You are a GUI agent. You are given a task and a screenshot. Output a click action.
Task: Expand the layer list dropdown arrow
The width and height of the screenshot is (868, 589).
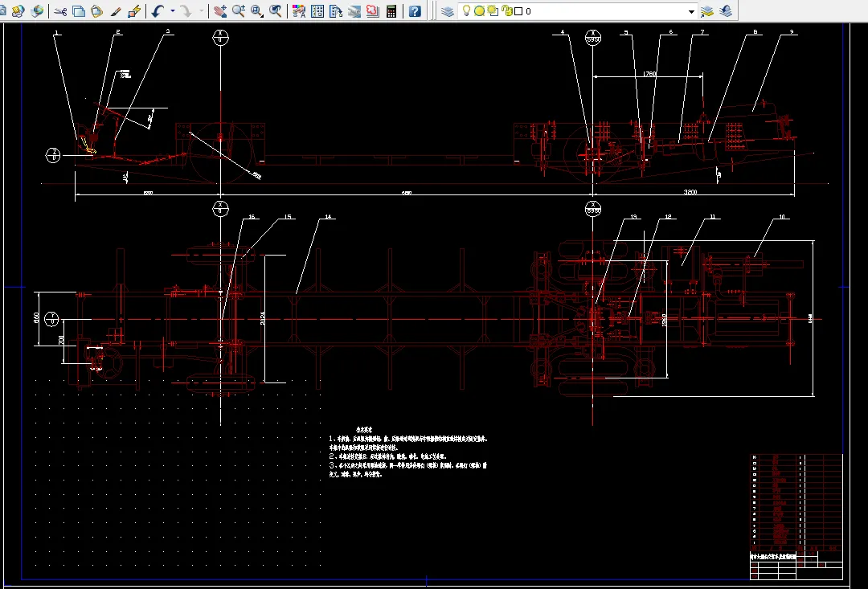tap(691, 11)
